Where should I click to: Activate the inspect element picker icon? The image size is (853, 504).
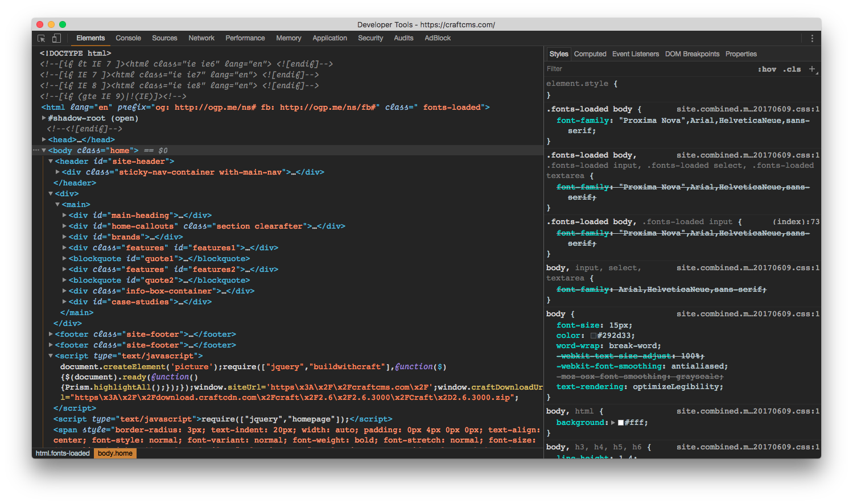[x=42, y=38]
